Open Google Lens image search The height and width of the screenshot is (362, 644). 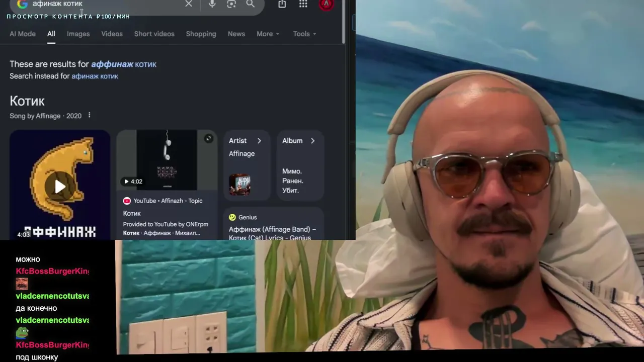pyautogui.click(x=231, y=4)
